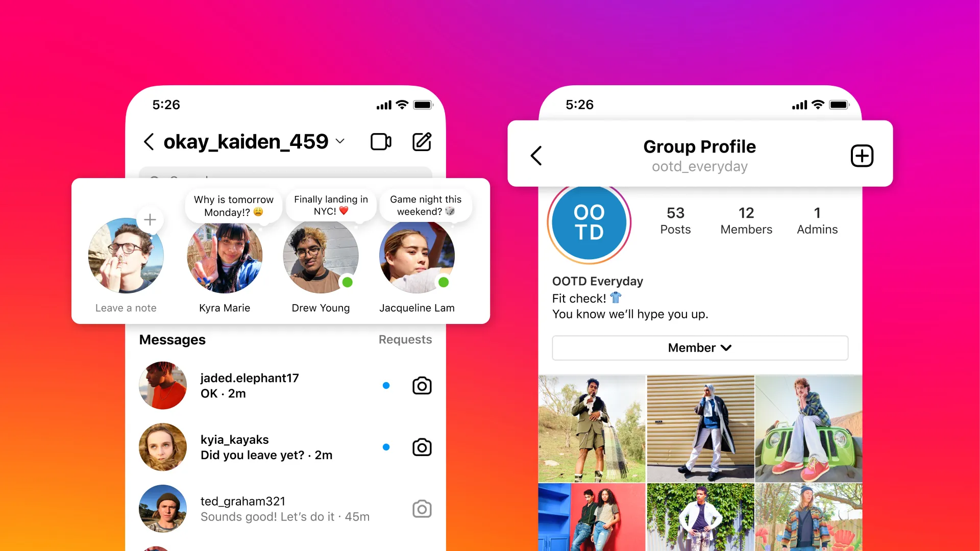The width and height of the screenshot is (980, 551).
Task: Tap the add to group icon on Group Profile
Action: coord(862,156)
